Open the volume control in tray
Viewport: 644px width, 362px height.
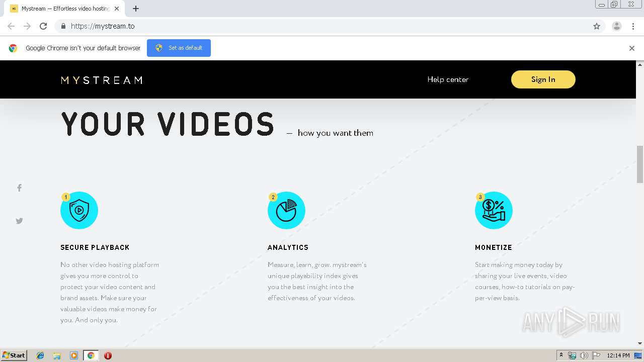tap(584, 355)
